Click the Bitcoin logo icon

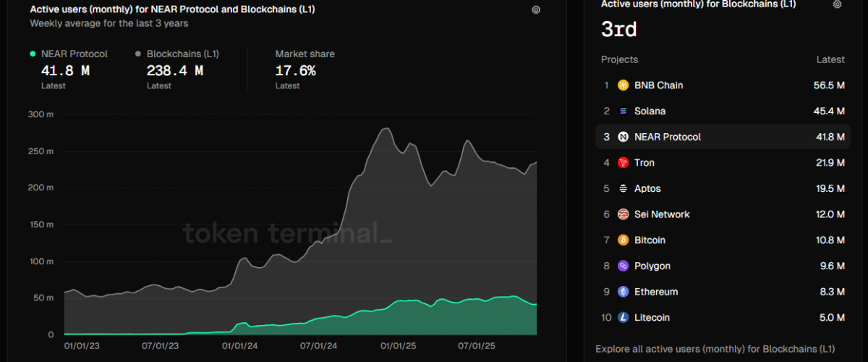[623, 240]
